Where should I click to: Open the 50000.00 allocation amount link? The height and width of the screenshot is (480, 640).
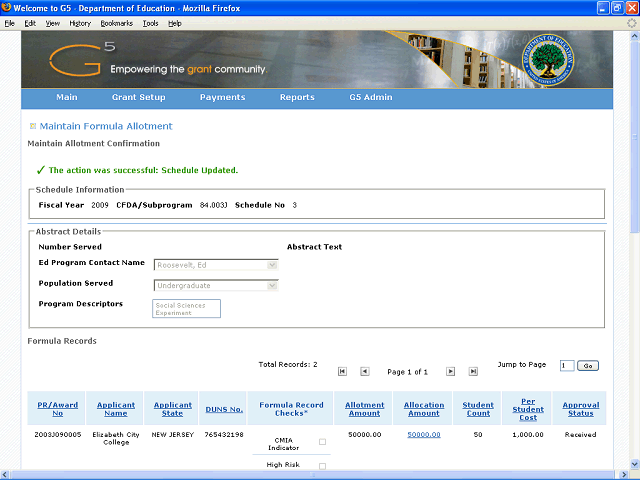point(423,435)
